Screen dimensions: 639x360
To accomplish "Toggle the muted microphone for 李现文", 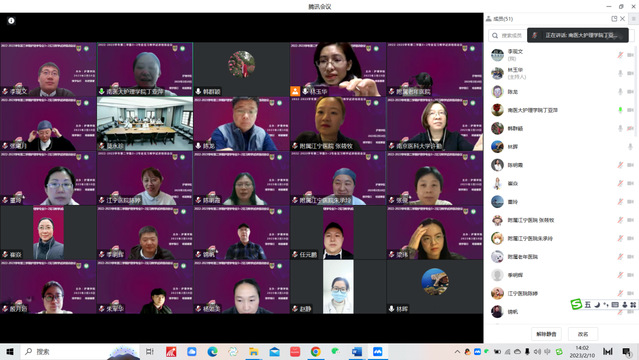I will 620,55.
